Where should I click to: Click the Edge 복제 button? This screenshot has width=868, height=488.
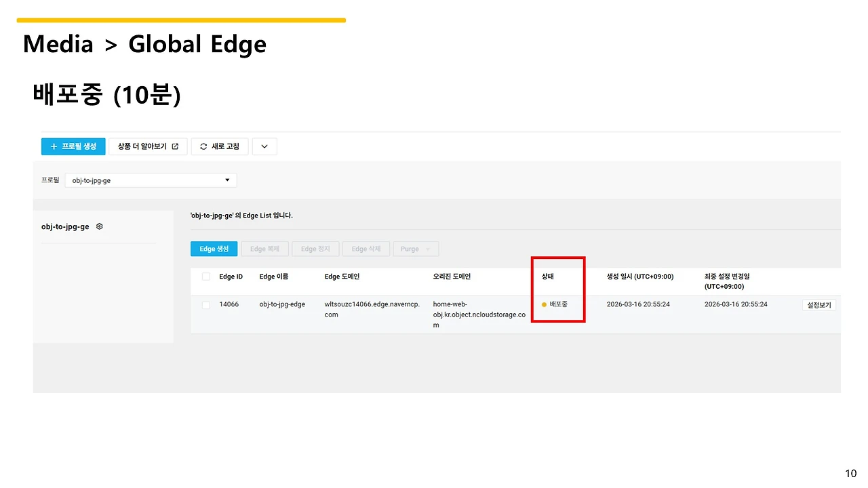tap(264, 249)
